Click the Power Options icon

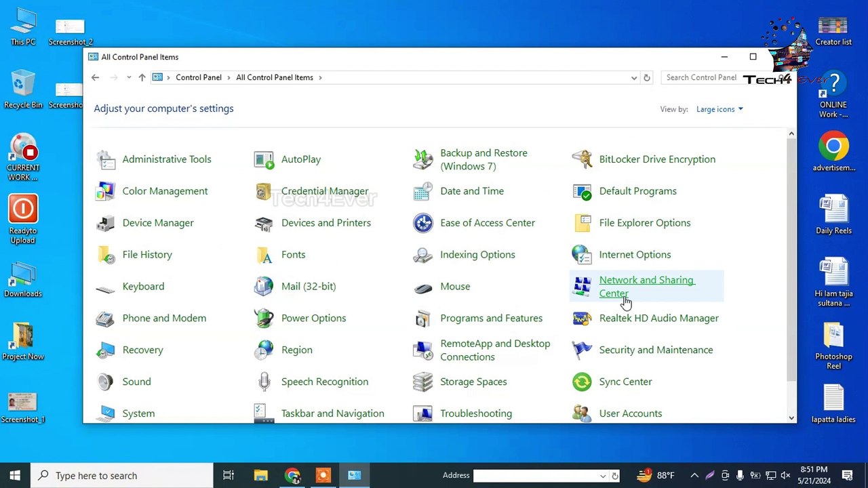pos(264,318)
